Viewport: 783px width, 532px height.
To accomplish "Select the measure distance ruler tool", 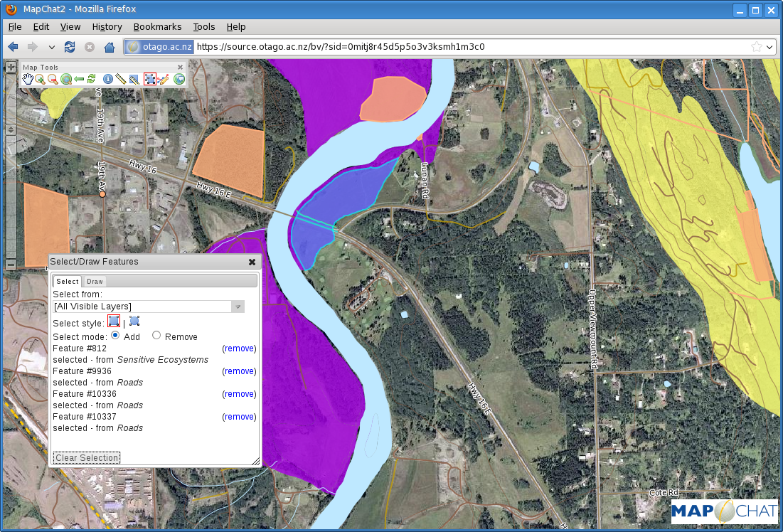I will click(x=120, y=79).
